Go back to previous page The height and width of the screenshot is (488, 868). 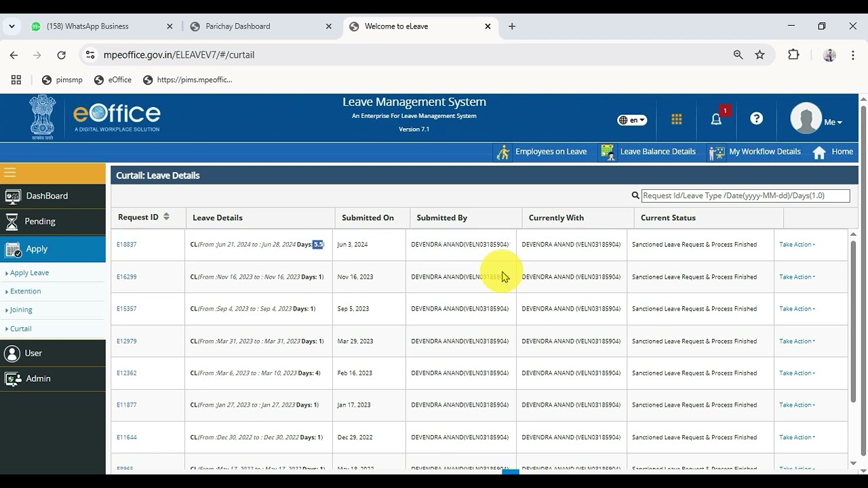coord(14,55)
